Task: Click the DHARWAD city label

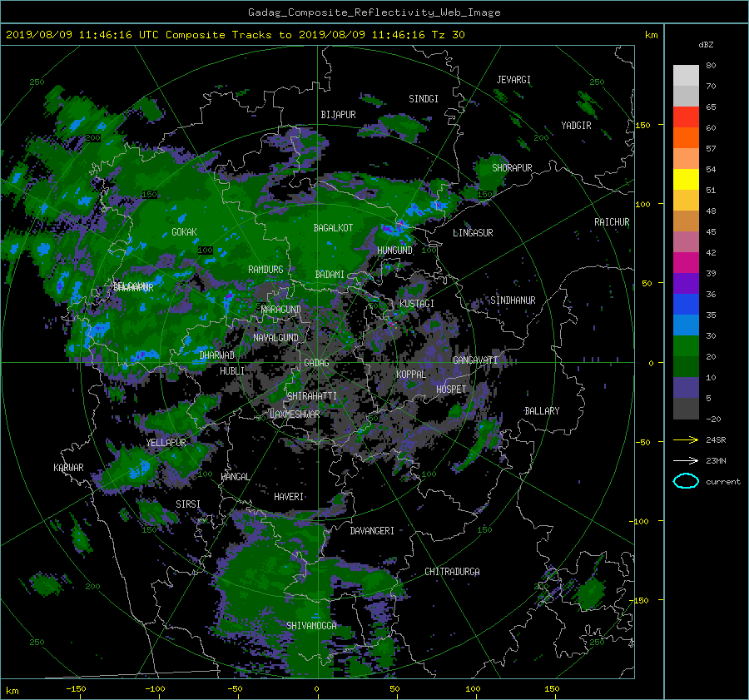Action: point(217,355)
